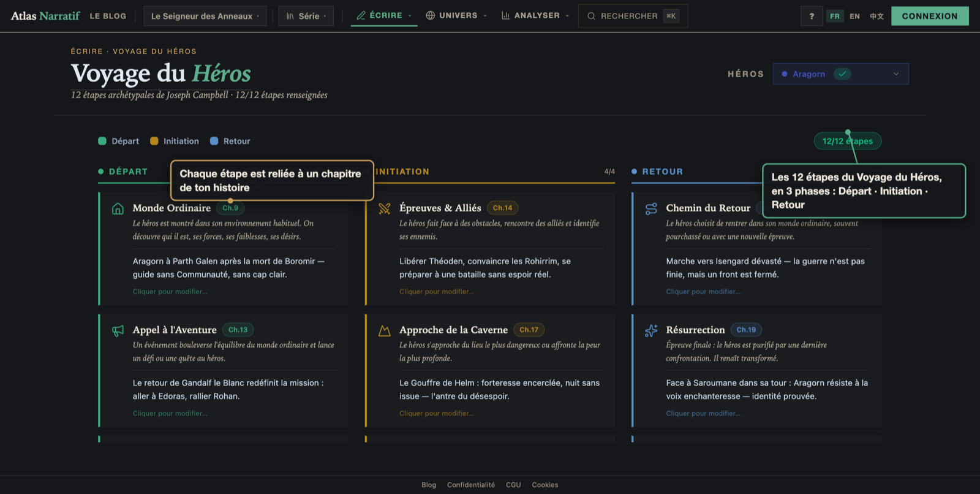Open the help question mark button
The height and width of the screenshot is (494, 980).
[812, 16]
